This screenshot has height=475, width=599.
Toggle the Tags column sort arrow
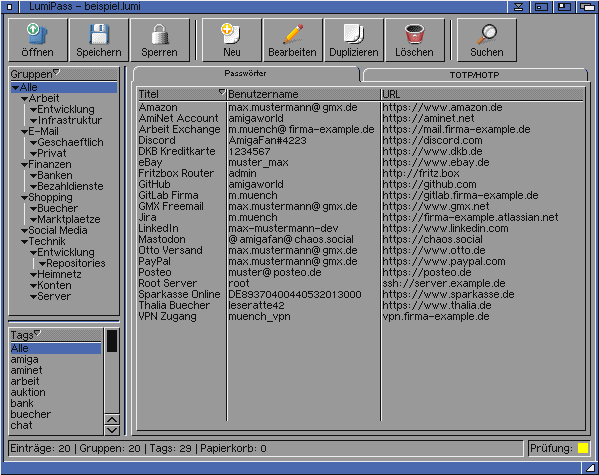coord(37,333)
